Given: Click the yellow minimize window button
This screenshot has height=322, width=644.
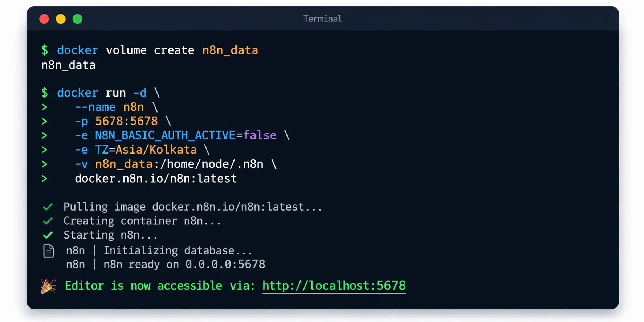Looking at the screenshot, I should [x=61, y=19].
